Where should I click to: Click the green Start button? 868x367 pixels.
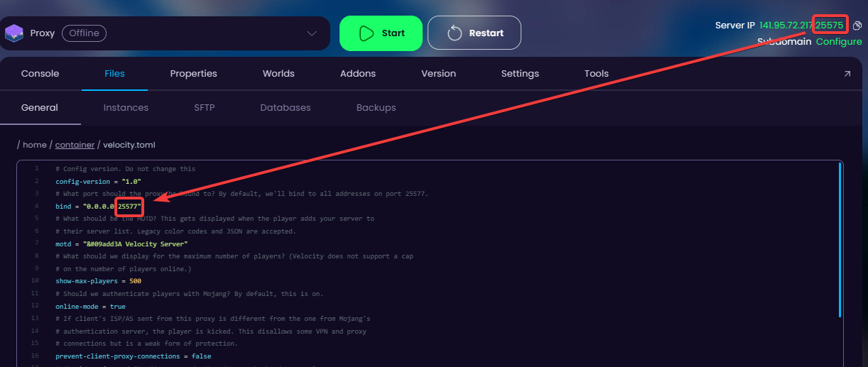(381, 33)
